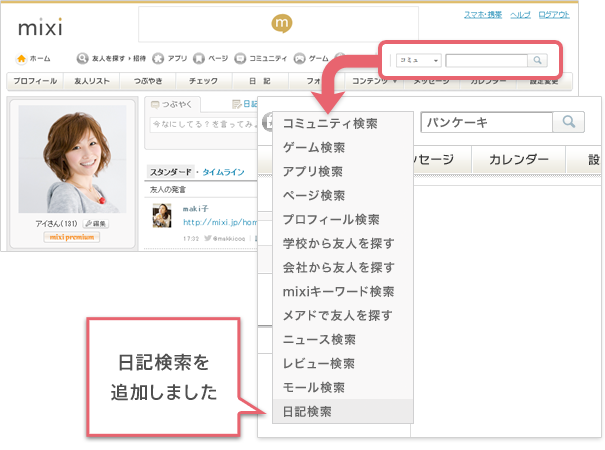This screenshot has width=605, height=450.
Task: Click the 友人の発言 heading
Action: 168,189
